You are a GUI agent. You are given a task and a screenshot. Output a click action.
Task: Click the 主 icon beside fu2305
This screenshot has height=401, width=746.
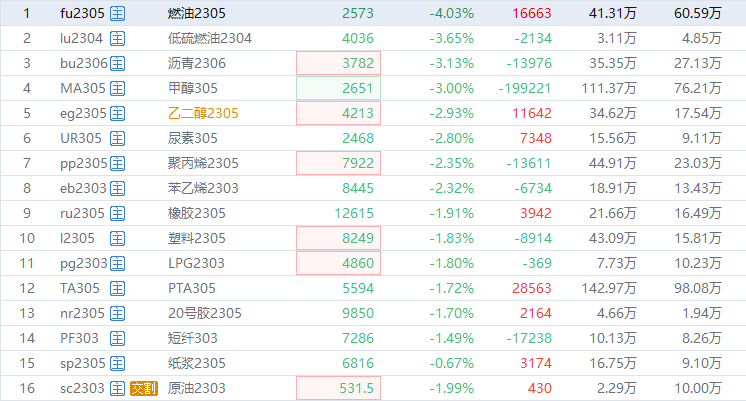[118, 14]
